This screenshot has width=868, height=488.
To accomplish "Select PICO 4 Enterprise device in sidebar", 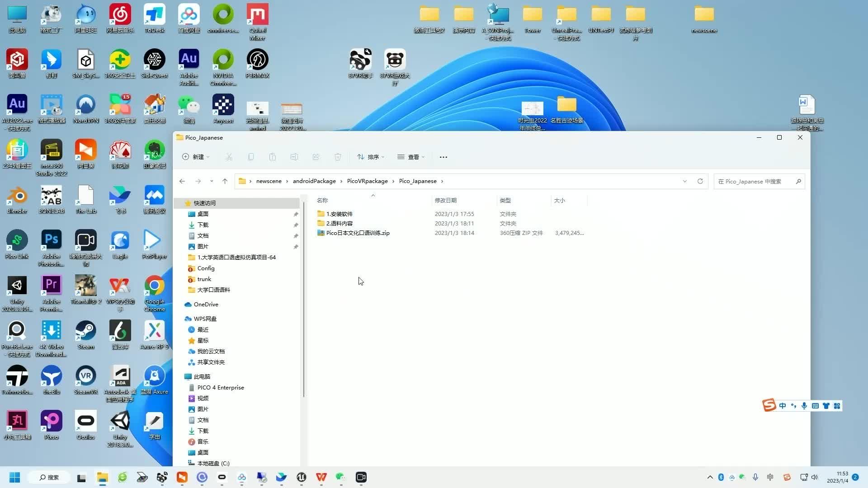I will pos(221,388).
